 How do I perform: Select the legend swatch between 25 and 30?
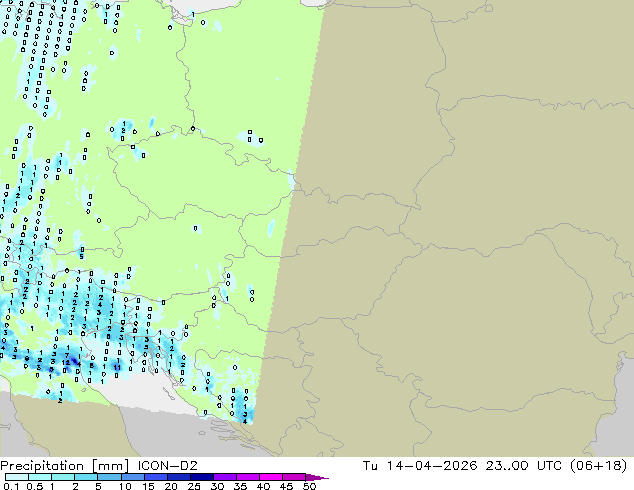(201, 477)
